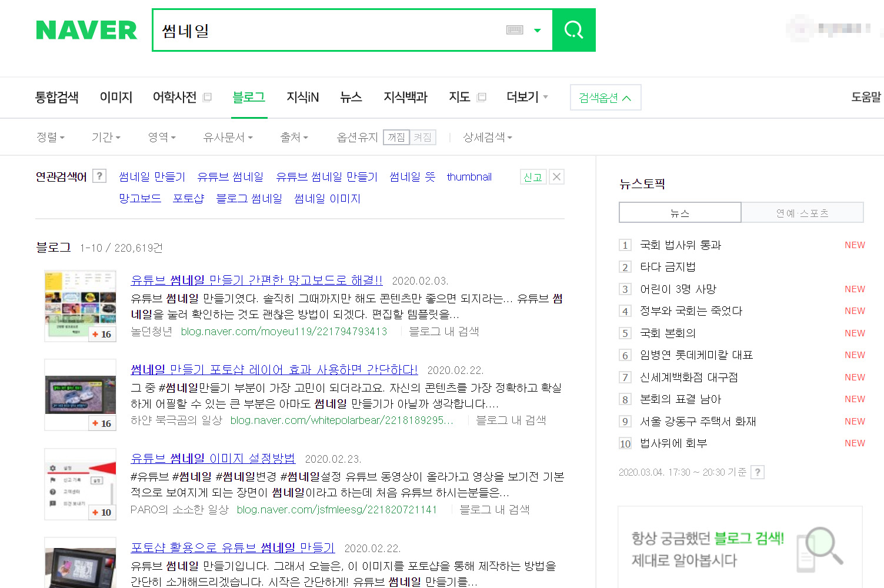Open news topic 국회 법사위 통과
Screen dimensions: 884x588
point(680,245)
